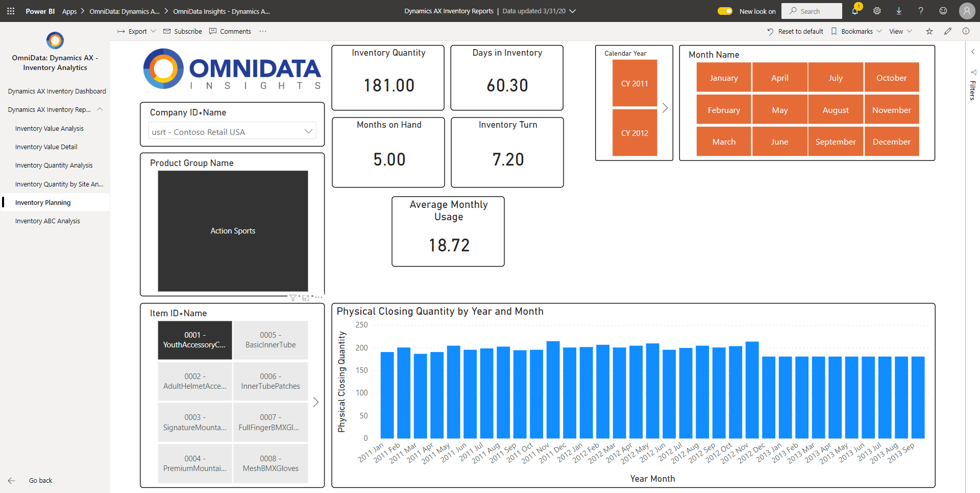Image resolution: width=980 pixels, height=493 pixels.
Task: Select the December month tile
Action: click(x=892, y=142)
